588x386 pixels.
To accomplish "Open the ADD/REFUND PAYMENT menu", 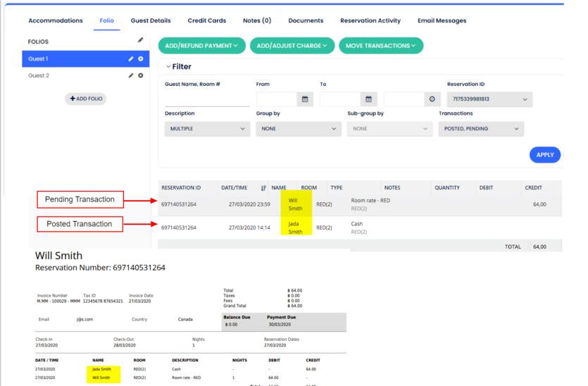I will click(x=201, y=46).
